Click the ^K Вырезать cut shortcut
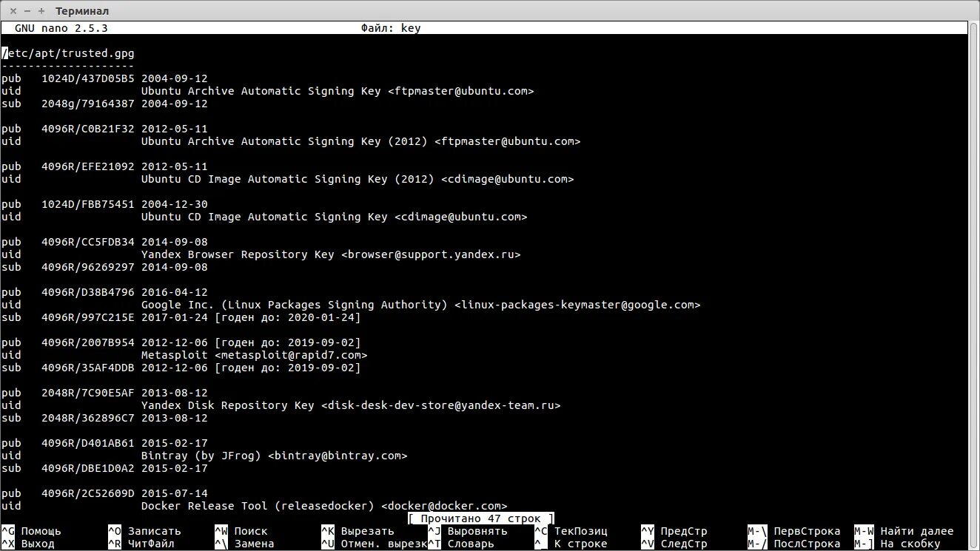980x551 pixels. click(x=358, y=531)
